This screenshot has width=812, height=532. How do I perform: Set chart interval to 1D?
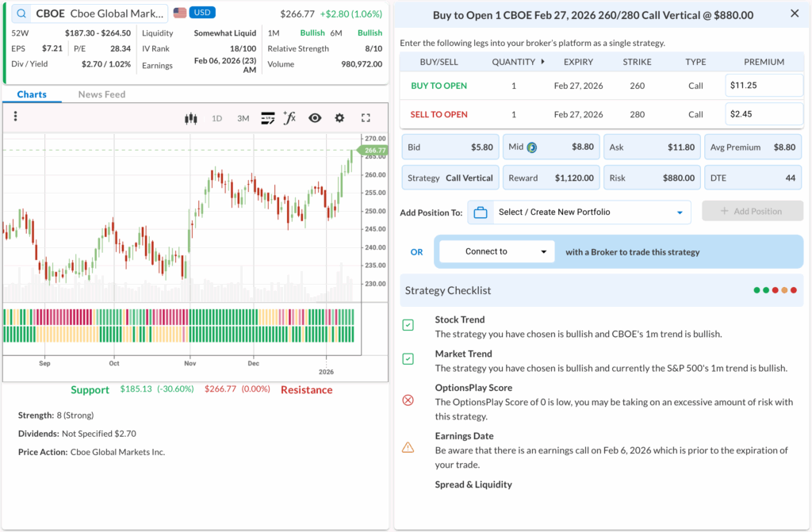coord(216,118)
